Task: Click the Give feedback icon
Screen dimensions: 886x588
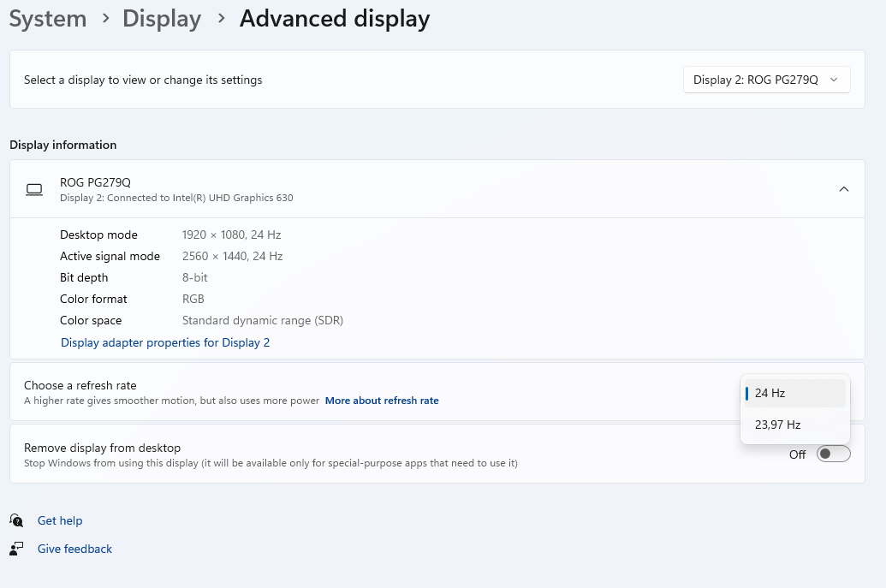Action: click(16, 549)
